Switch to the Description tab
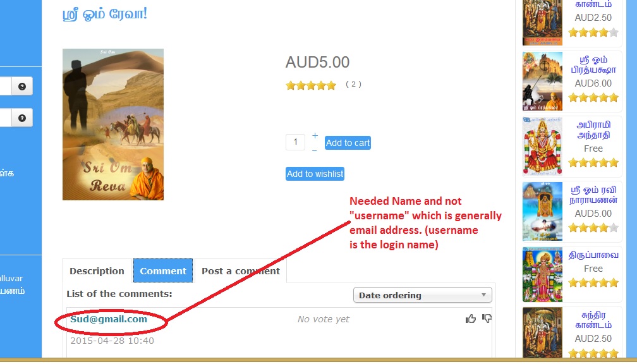637x364 pixels. (97, 270)
